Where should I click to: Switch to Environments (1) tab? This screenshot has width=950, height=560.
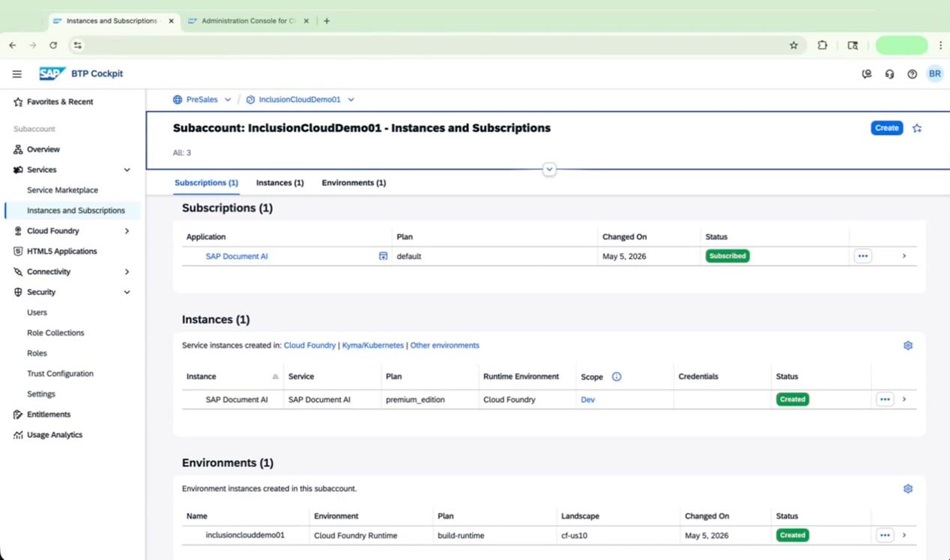tap(354, 183)
